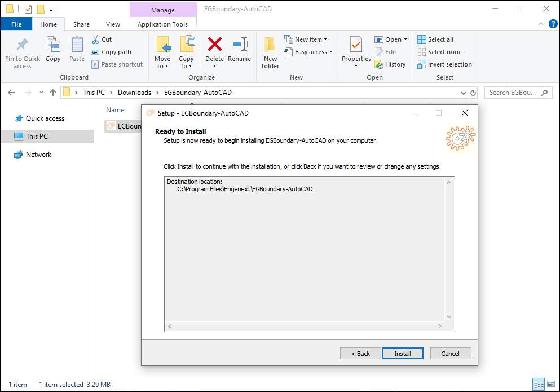
Task: Select Quick access in navigation pane
Action: point(45,118)
